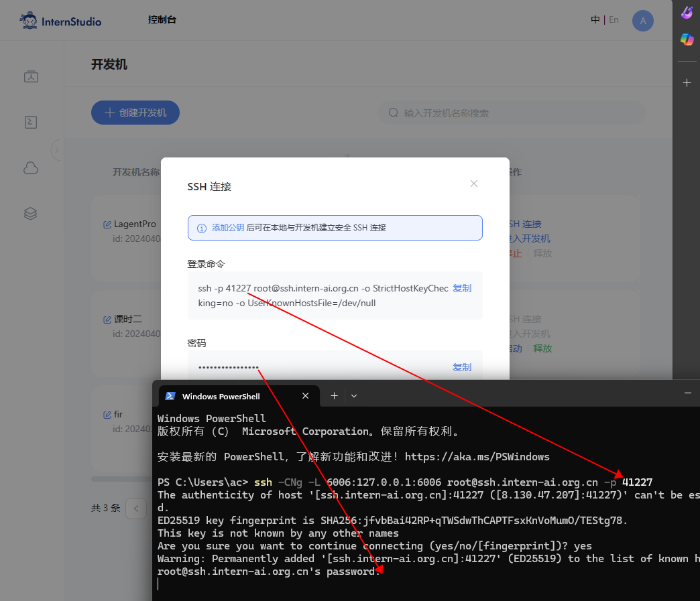Click the password prompt line in the terminal
This screenshot has height=601, width=700.
coord(269,572)
